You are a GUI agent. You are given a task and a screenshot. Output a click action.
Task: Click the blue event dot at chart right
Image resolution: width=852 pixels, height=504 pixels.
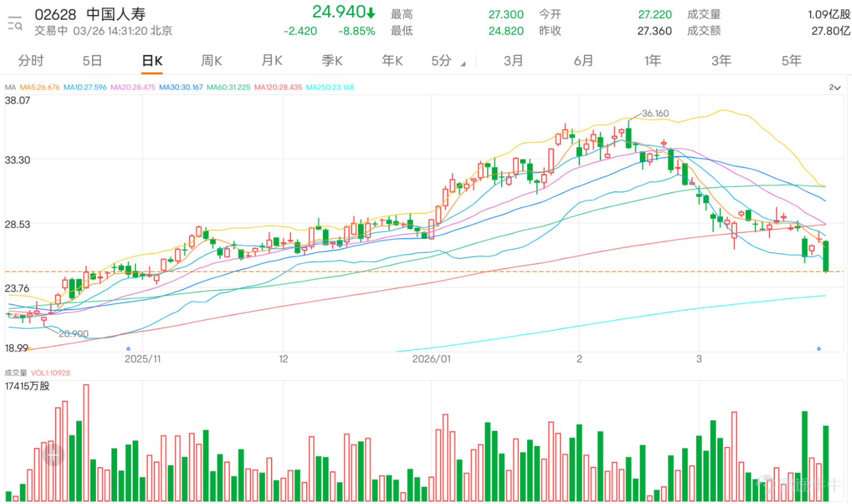point(819,349)
